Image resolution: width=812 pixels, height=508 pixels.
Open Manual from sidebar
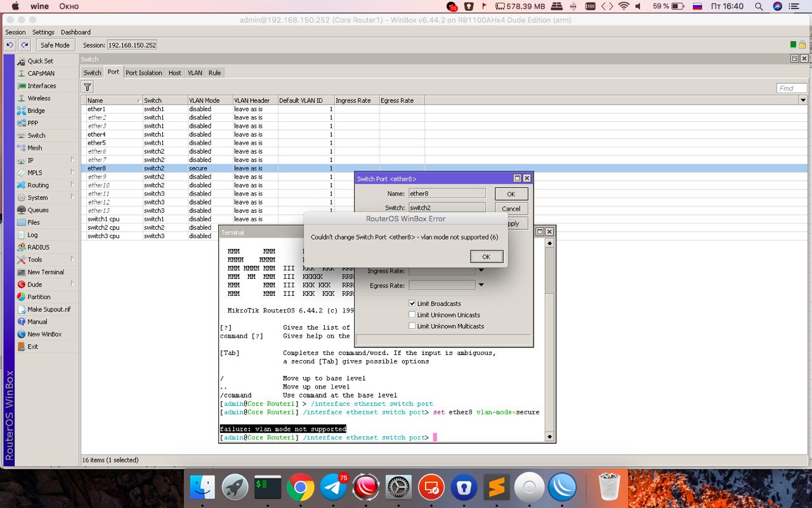coord(37,322)
